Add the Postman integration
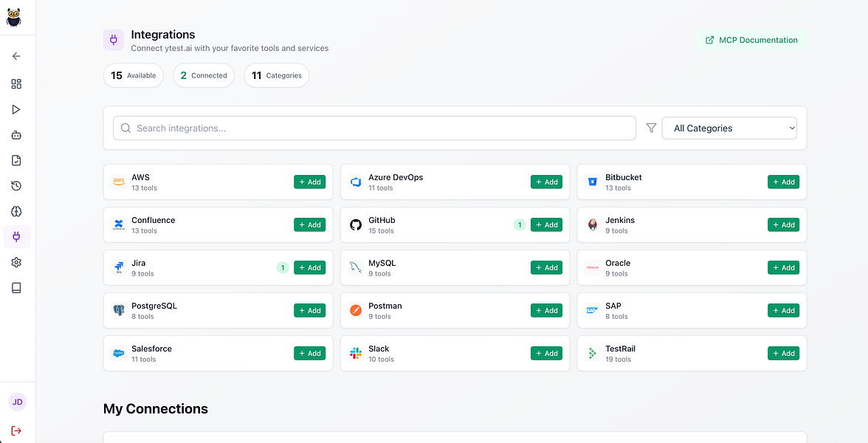The height and width of the screenshot is (443, 868). pyautogui.click(x=546, y=311)
